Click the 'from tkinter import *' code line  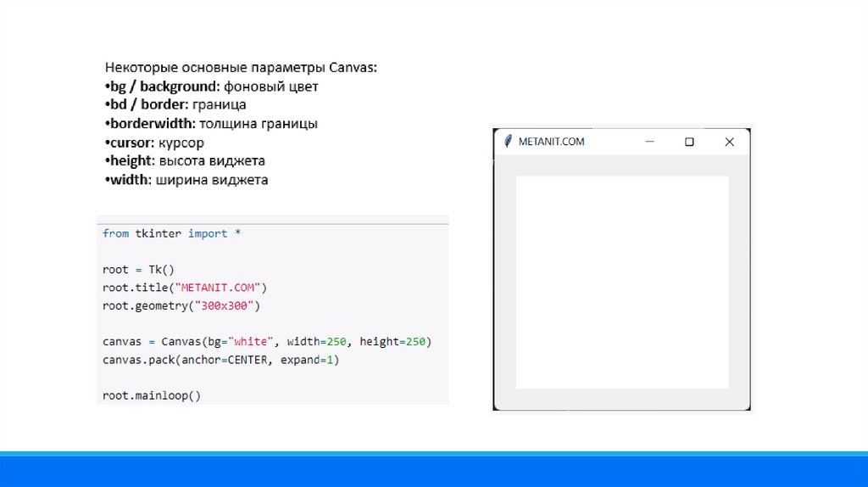(x=171, y=233)
